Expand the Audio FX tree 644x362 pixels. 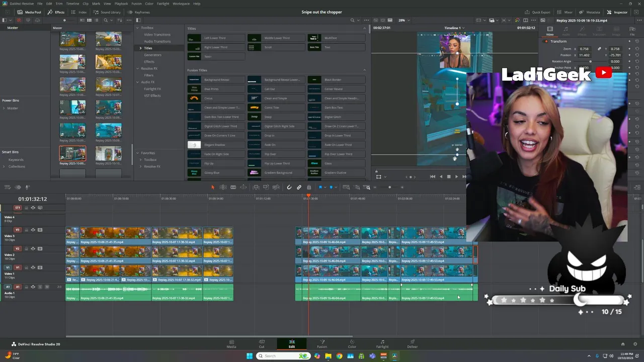tap(137, 82)
